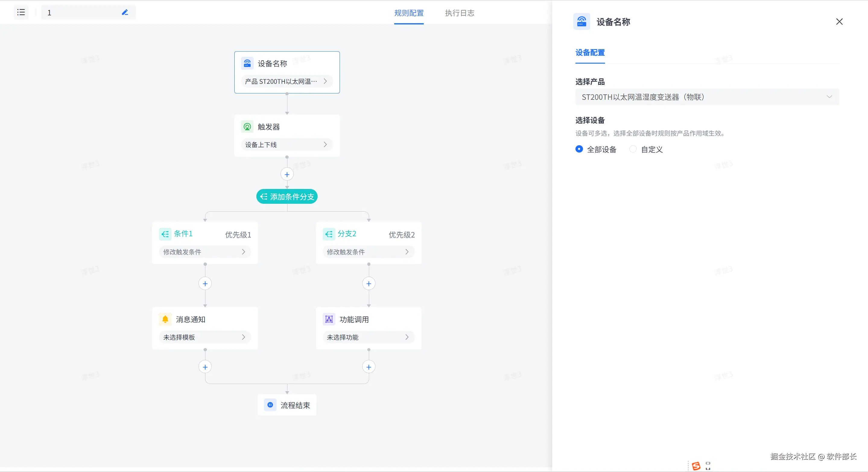Click the Sogou input method icon
Viewport: 868px width, 472px height.
[696, 466]
